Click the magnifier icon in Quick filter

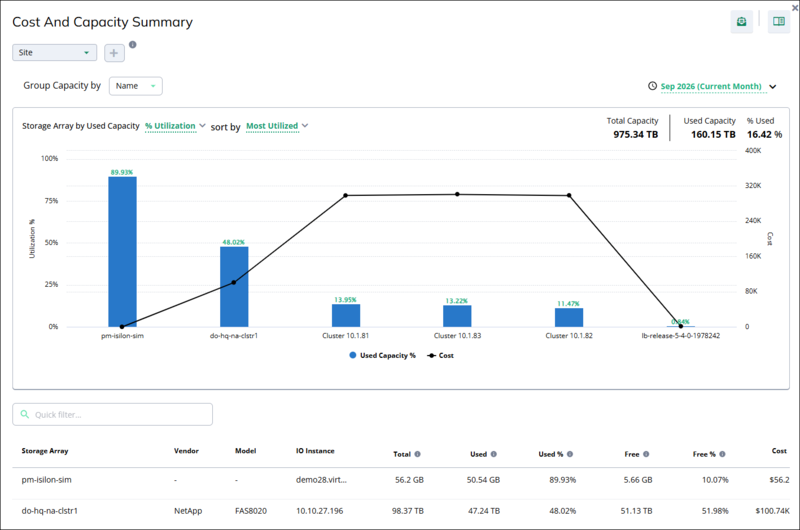24,414
